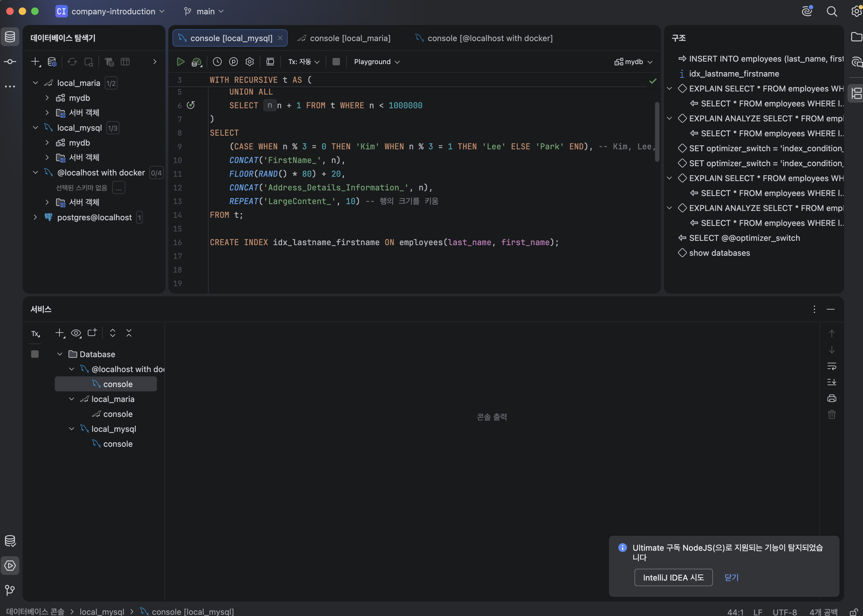
Task: Open console settings gear icon
Action: click(x=249, y=62)
